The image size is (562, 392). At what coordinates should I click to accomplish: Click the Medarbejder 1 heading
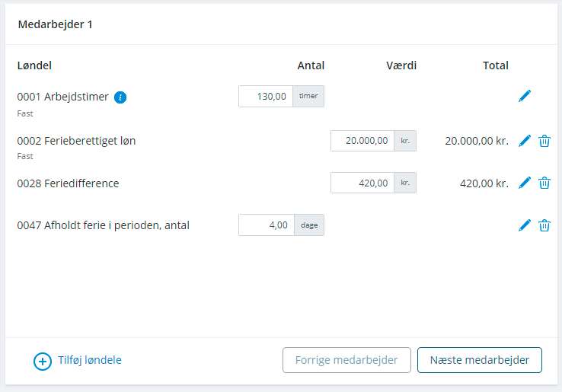click(x=55, y=24)
